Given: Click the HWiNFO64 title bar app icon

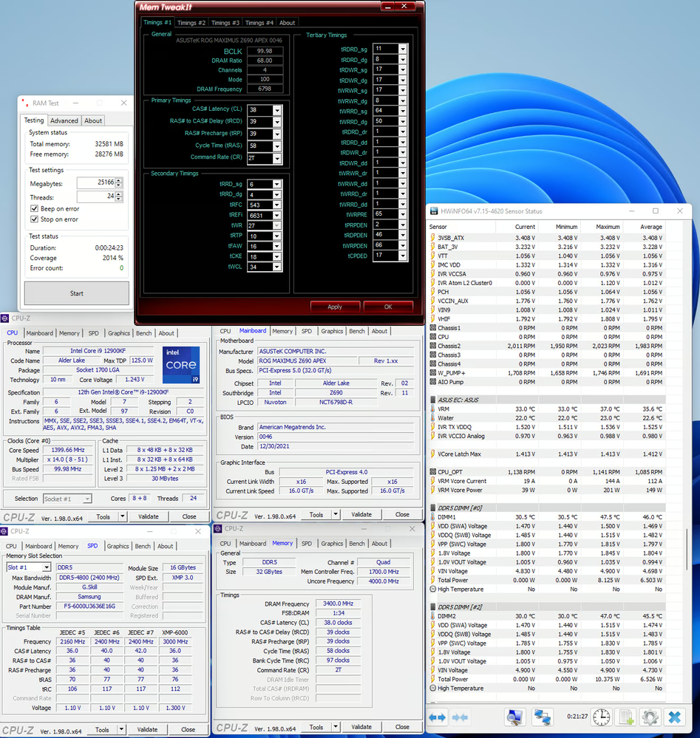Looking at the screenshot, I should coord(434,211).
